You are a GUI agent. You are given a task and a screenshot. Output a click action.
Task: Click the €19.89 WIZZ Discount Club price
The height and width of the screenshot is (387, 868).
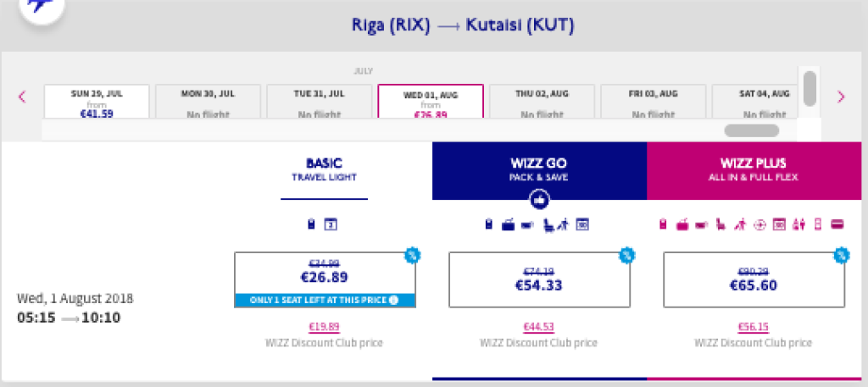(325, 328)
